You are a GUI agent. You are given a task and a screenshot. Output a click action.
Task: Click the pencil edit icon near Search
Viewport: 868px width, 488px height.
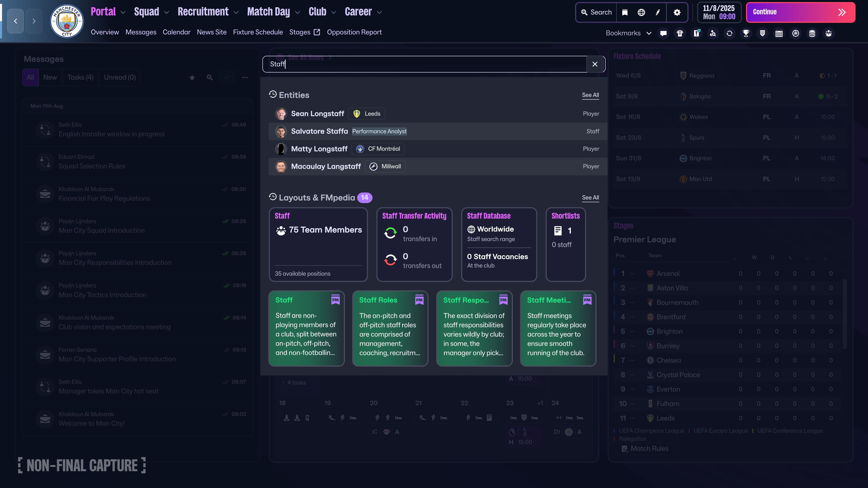[657, 12]
